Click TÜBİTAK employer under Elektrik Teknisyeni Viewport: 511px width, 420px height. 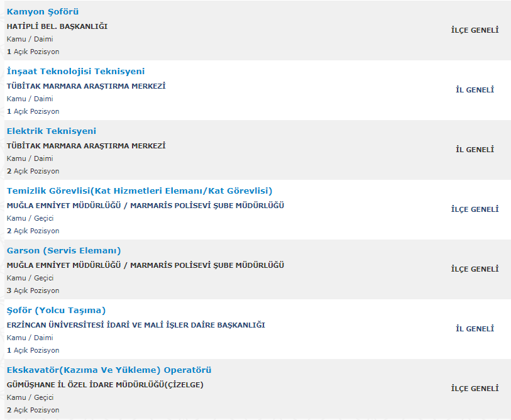[x=86, y=146]
